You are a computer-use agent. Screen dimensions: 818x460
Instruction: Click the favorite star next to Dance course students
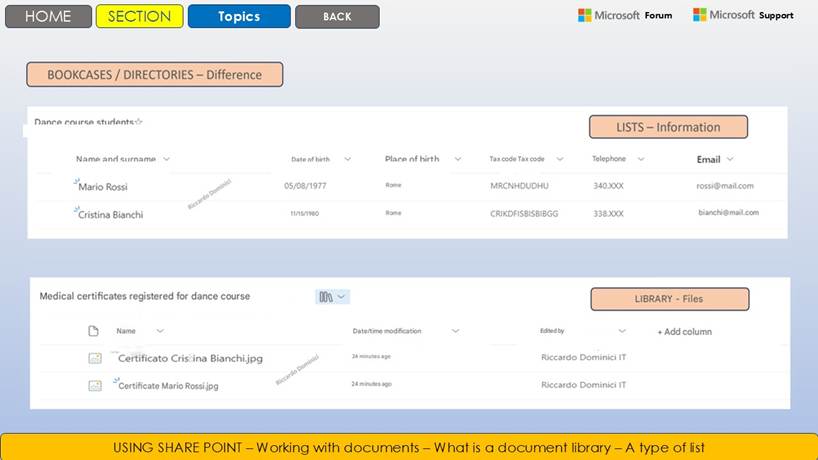tap(139, 122)
